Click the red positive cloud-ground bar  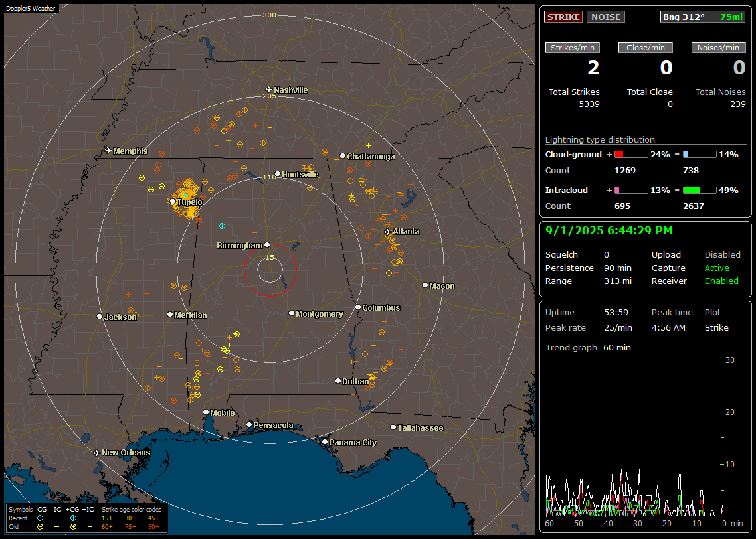pos(631,155)
